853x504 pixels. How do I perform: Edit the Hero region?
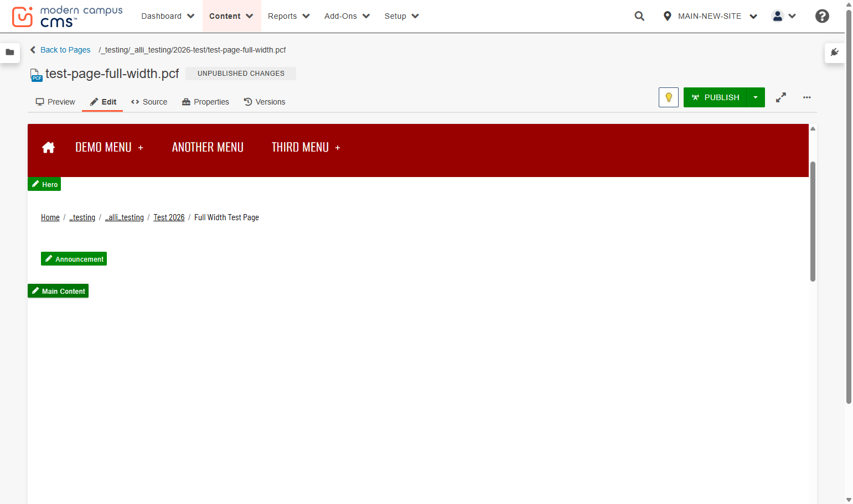(44, 184)
